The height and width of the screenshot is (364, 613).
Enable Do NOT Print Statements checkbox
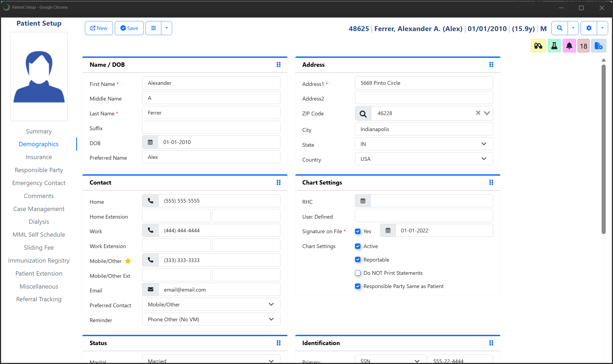[x=358, y=273]
